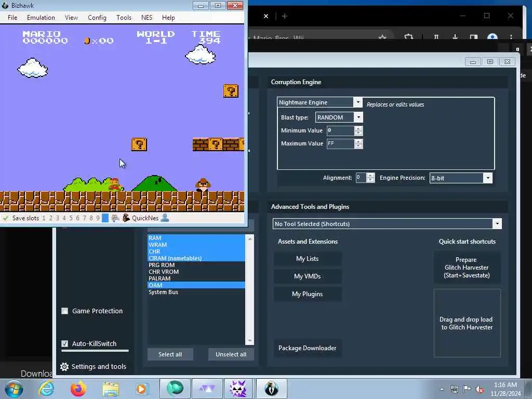Select save slot 4
The height and width of the screenshot is (399, 532).
click(64, 218)
